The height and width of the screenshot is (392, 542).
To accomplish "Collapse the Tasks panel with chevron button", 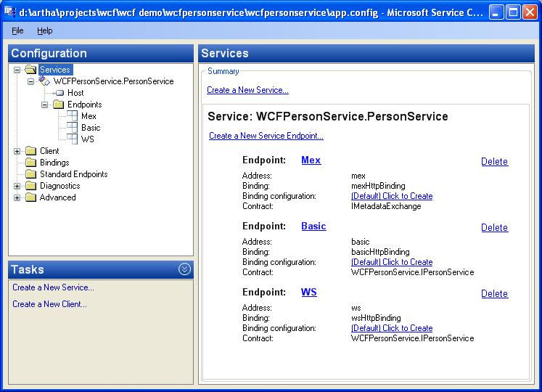I will pos(184,269).
